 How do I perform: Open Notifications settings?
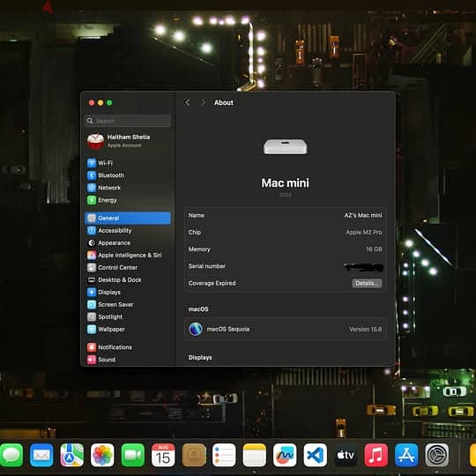point(128,347)
